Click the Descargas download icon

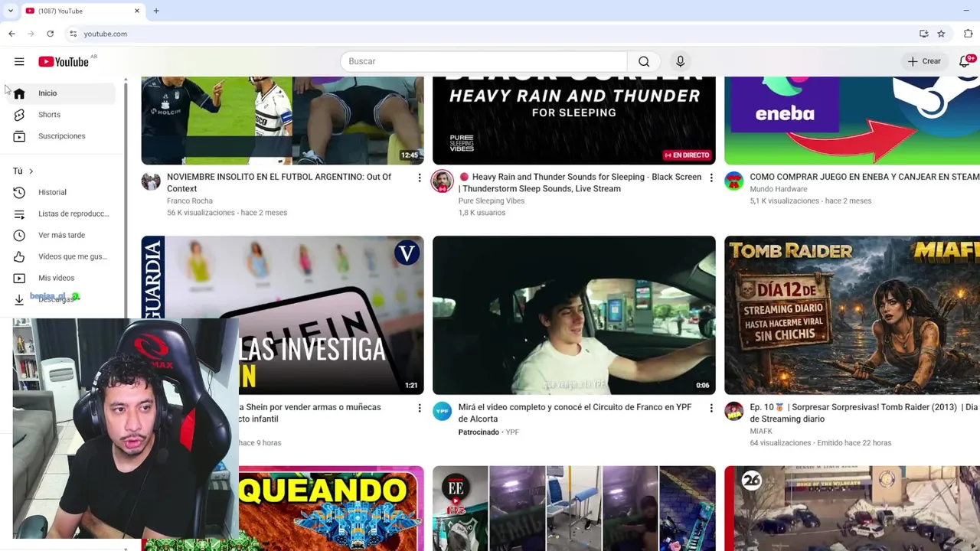click(x=19, y=299)
